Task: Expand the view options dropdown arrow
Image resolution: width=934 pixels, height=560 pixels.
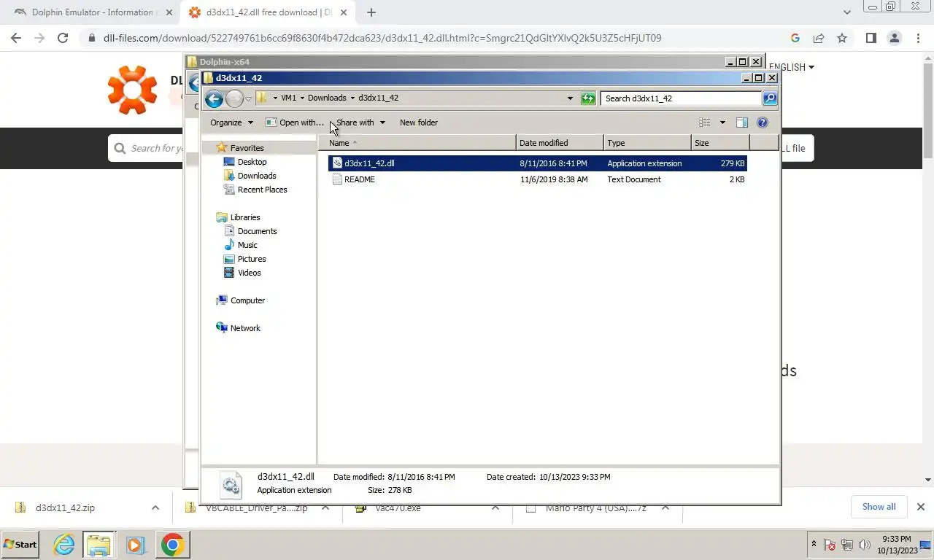Action: coord(722,122)
